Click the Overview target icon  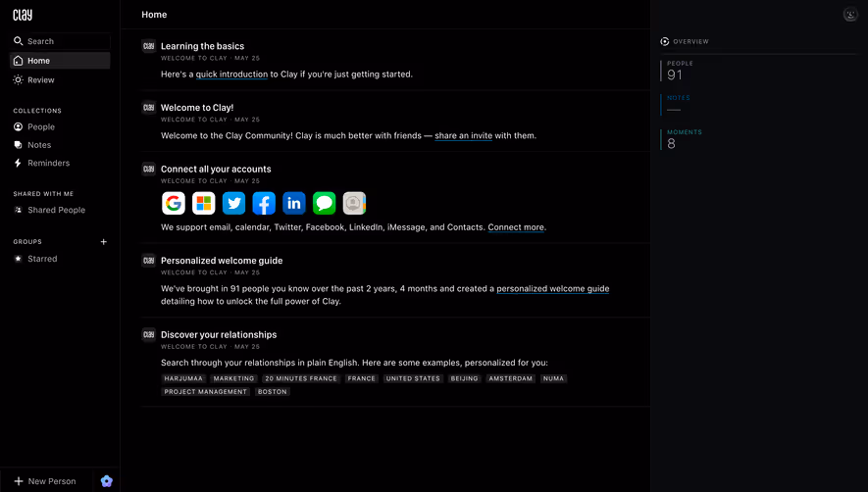point(664,41)
